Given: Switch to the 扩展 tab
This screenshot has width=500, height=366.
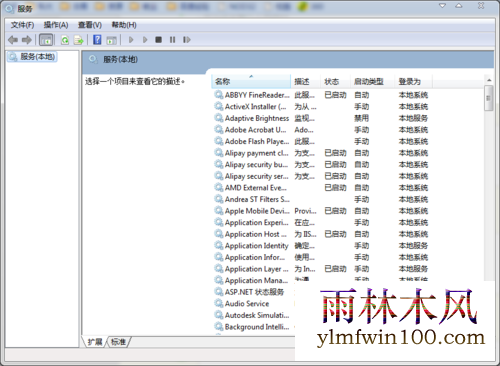Looking at the screenshot, I should (x=95, y=342).
